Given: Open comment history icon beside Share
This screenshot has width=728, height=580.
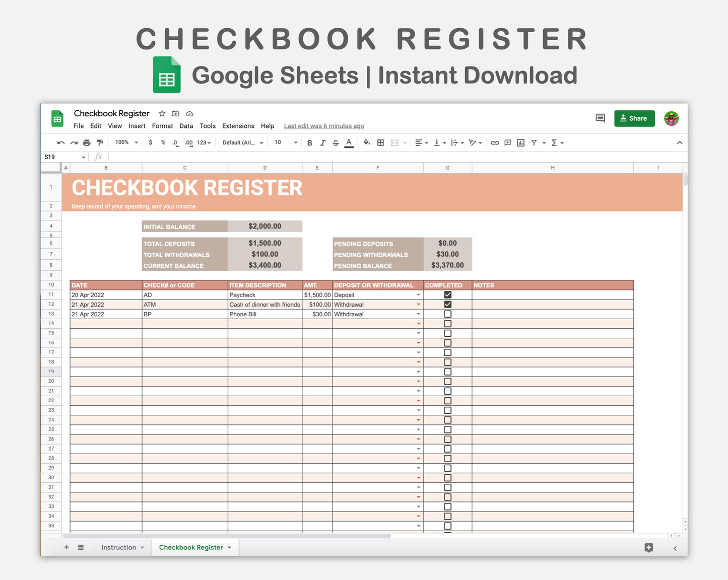Looking at the screenshot, I should 600,118.
